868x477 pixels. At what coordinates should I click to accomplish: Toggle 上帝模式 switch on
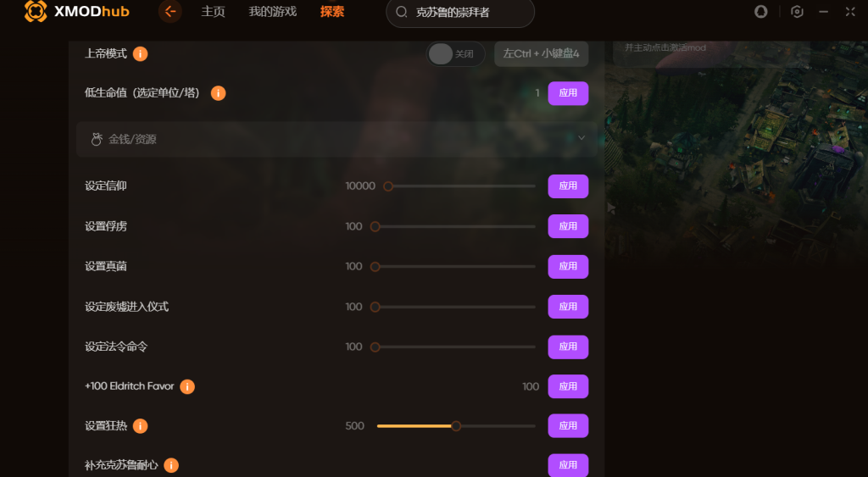coord(455,53)
